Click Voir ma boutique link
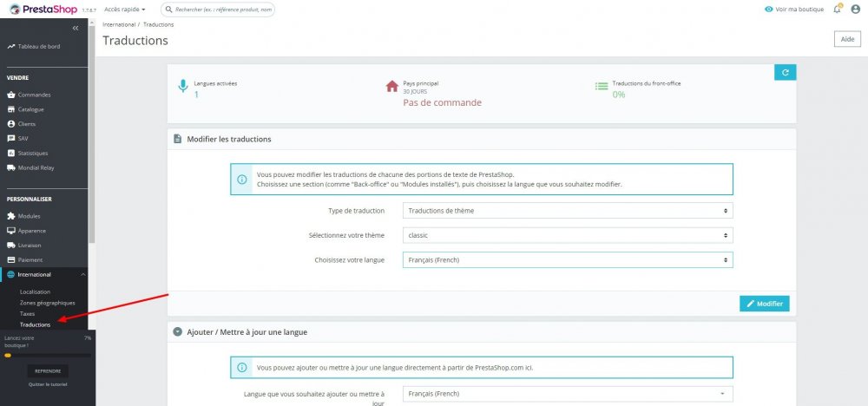Viewport: 868px width, 406px height. tap(799, 10)
